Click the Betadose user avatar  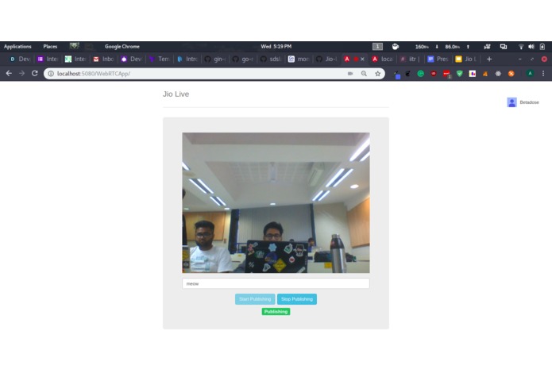tap(511, 102)
